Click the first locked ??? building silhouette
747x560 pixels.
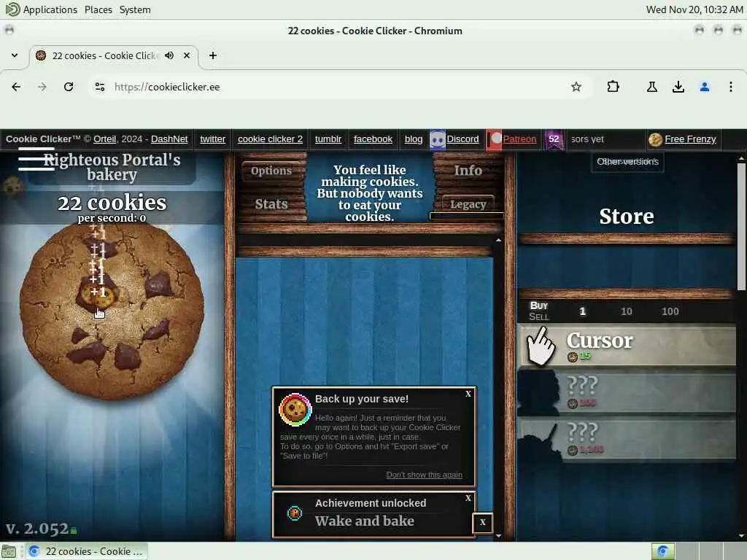[x=538, y=393]
